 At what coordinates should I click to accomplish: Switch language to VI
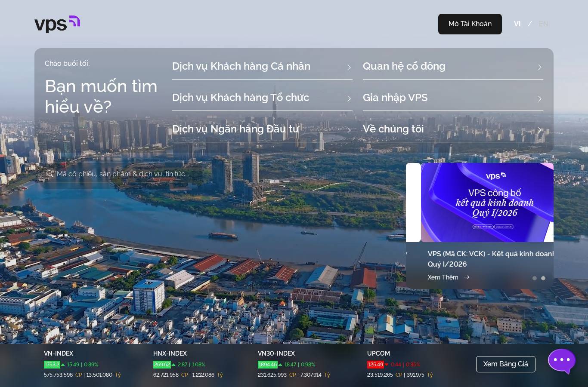click(517, 24)
